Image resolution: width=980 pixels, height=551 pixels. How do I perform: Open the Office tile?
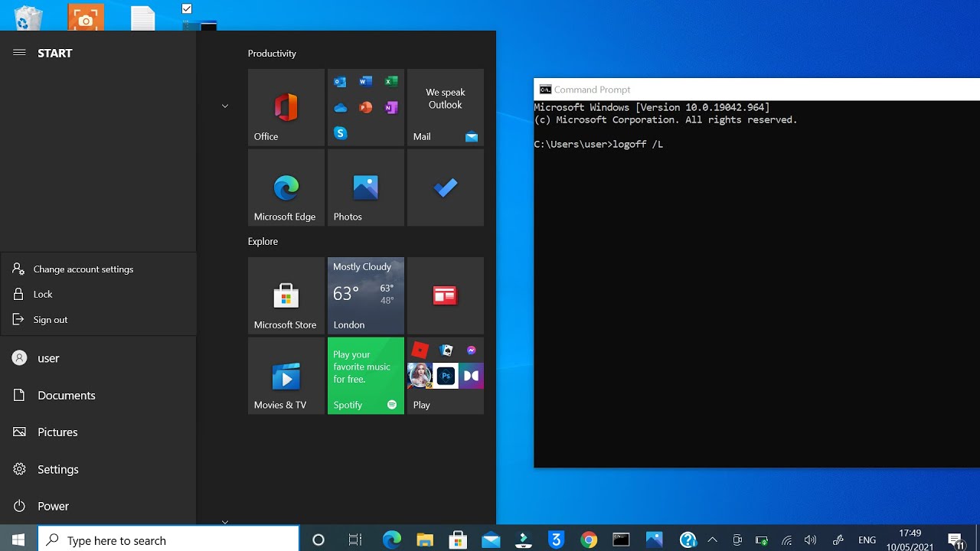[286, 107]
